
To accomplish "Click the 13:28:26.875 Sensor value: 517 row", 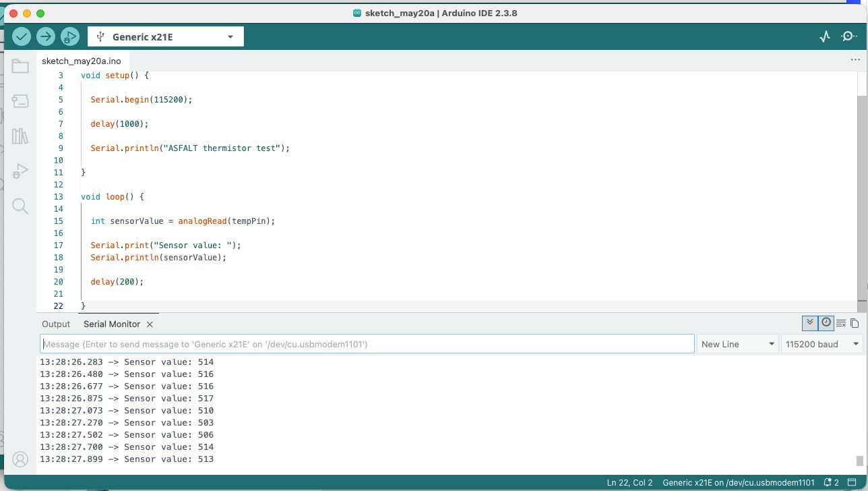I will (x=127, y=399).
